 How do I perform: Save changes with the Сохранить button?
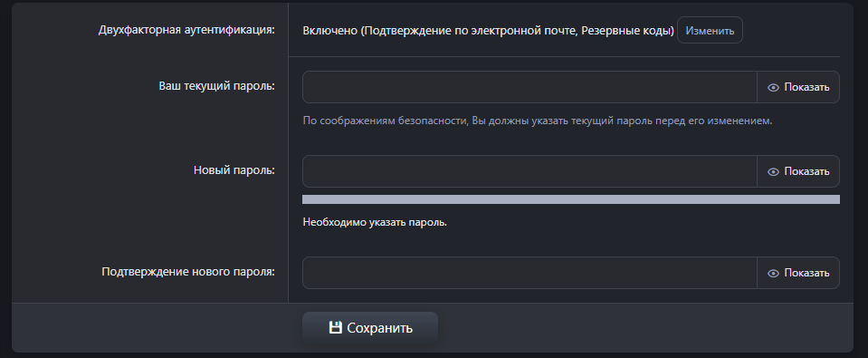pyautogui.click(x=370, y=327)
